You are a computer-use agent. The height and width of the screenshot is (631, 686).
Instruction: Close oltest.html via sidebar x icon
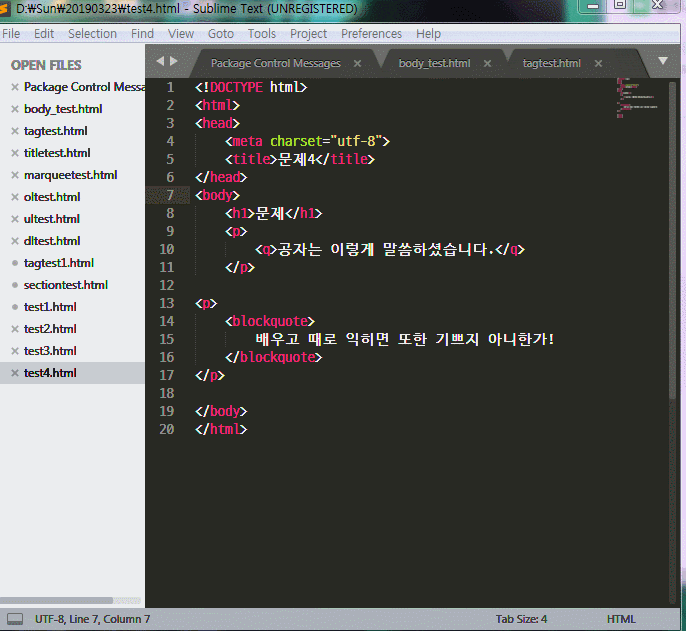tap(15, 197)
